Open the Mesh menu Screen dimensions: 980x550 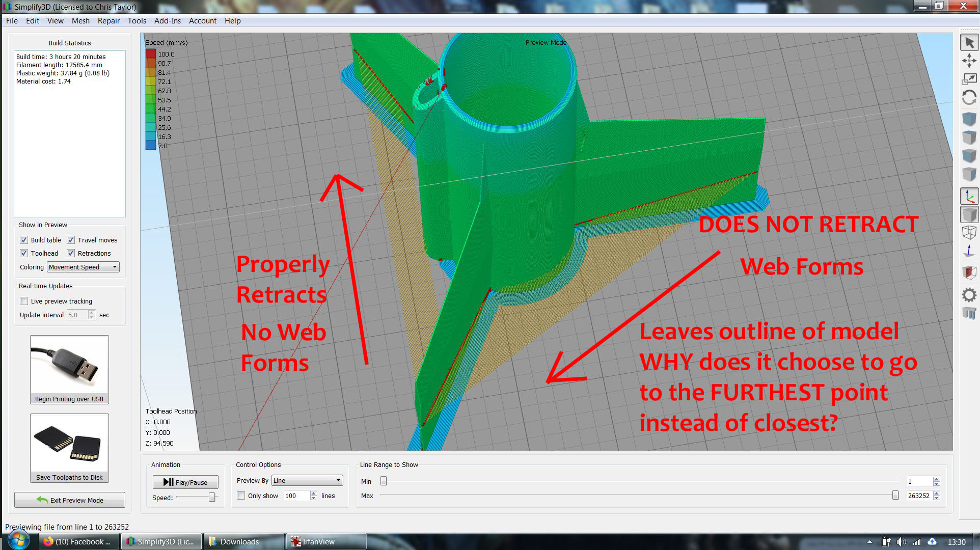(x=80, y=21)
